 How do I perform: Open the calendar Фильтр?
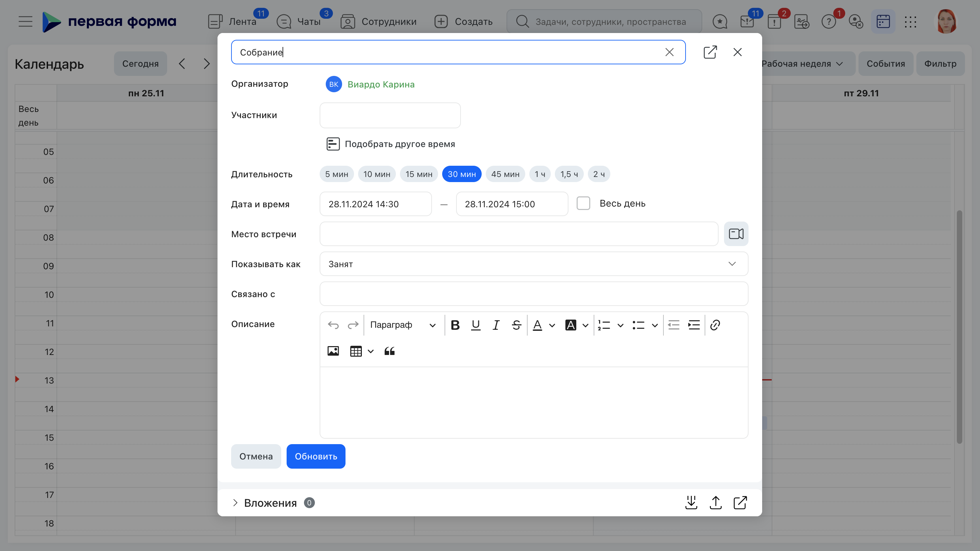[x=941, y=64]
